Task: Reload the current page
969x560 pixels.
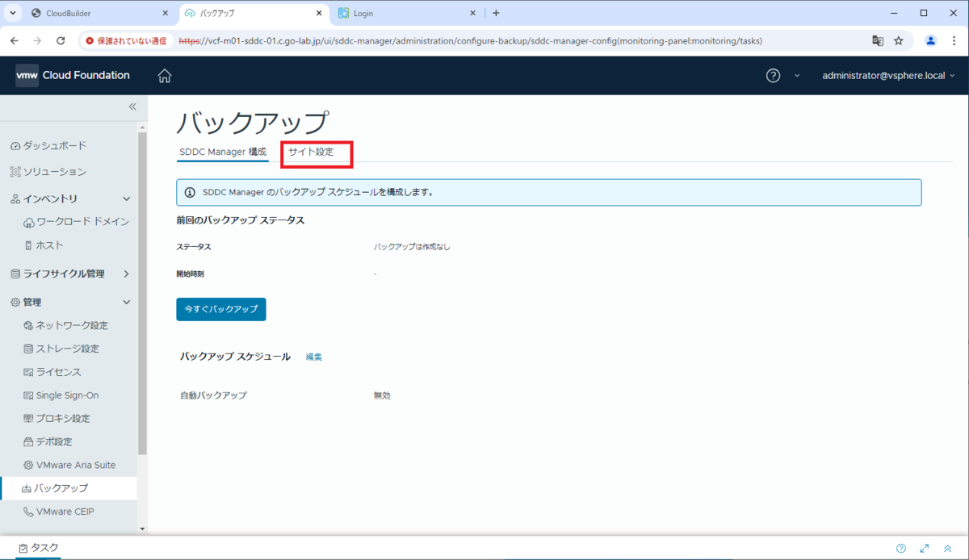Action: tap(61, 40)
